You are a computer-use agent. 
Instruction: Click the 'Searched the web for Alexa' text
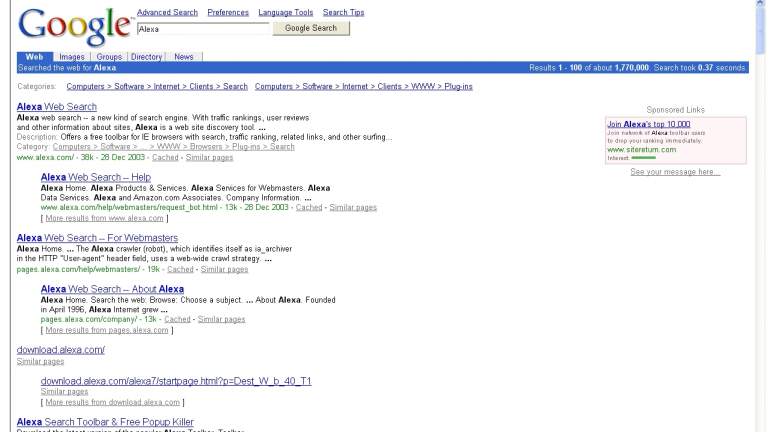[x=67, y=68]
